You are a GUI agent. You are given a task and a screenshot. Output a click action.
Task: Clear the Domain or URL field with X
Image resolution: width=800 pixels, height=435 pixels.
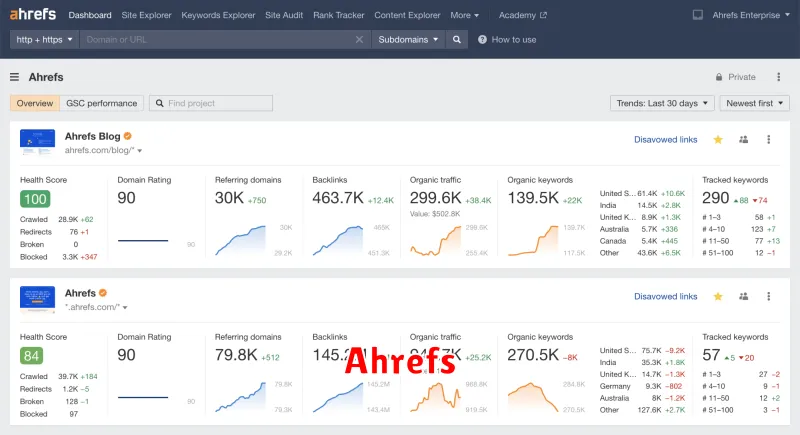click(360, 39)
